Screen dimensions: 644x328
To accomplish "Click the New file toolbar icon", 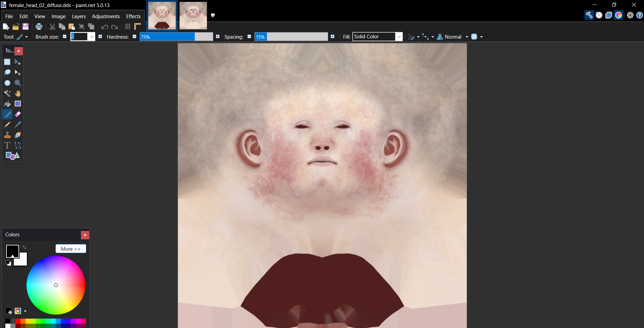I will [x=6, y=27].
